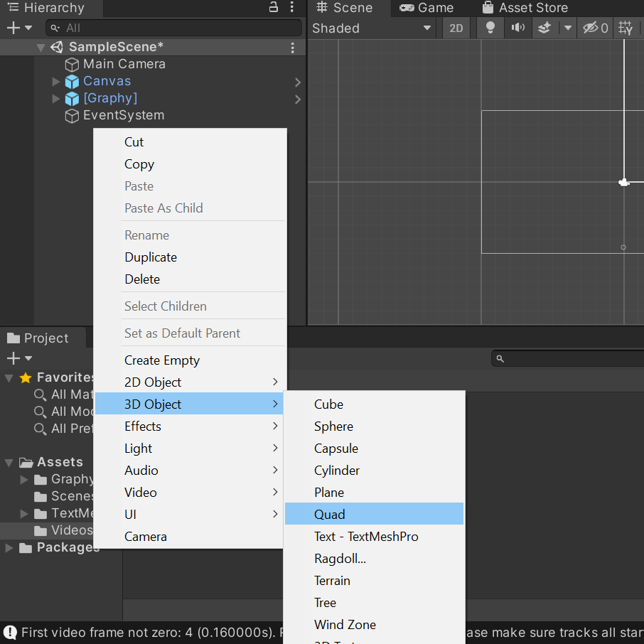Expand the Canvas object in Hierarchy
This screenshot has width=644, height=644.
coord(56,81)
